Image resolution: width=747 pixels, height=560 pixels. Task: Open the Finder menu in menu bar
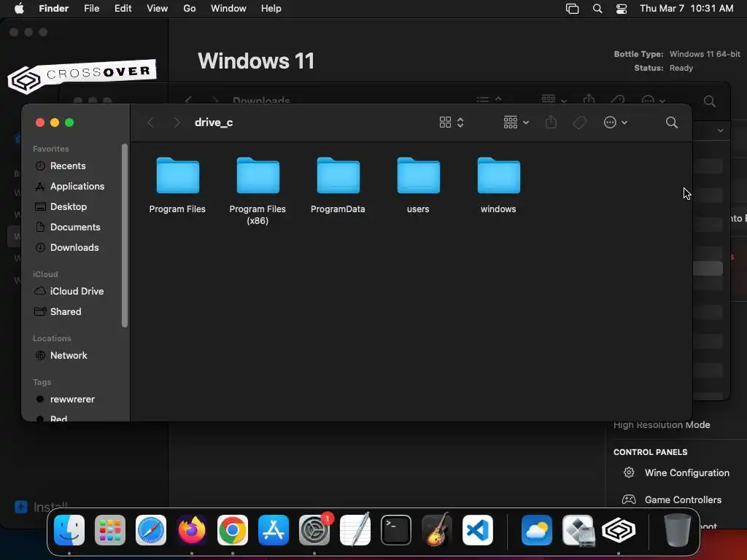[x=53, y=9]
